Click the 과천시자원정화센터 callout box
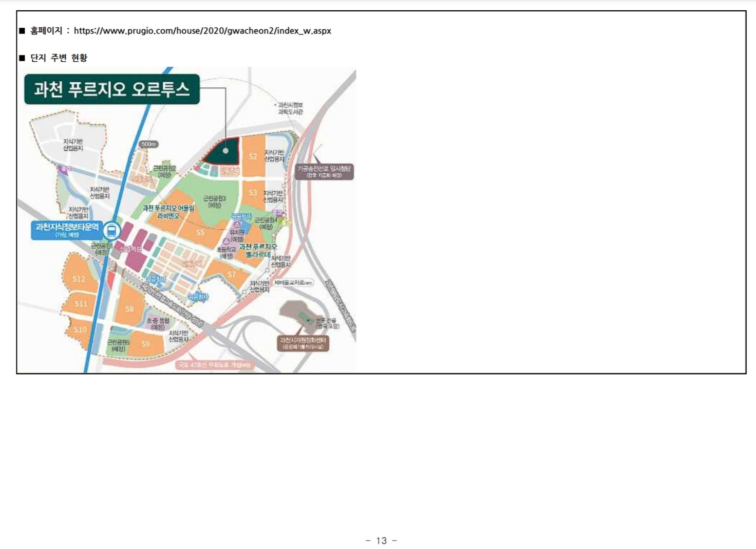The image size is (756, 549). coord(303,343)
